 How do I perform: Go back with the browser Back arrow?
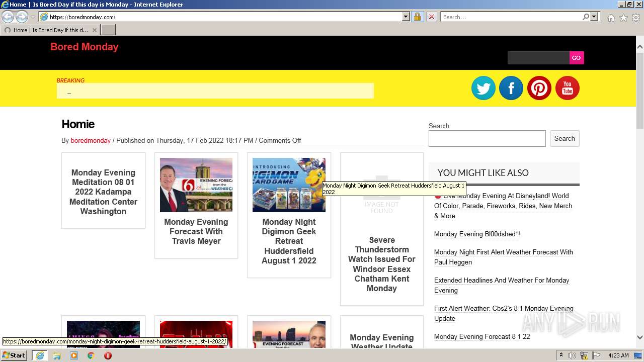coord(8,17)
